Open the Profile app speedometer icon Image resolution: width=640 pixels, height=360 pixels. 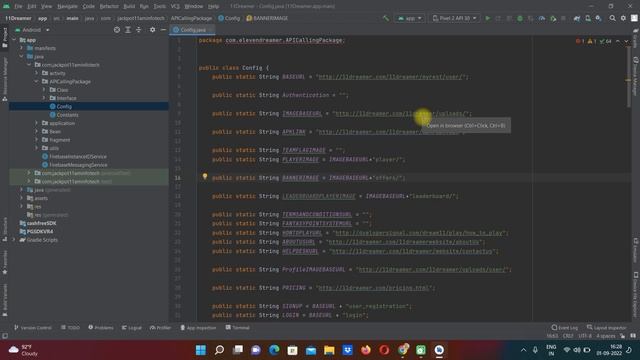click(x=542, y=18)
